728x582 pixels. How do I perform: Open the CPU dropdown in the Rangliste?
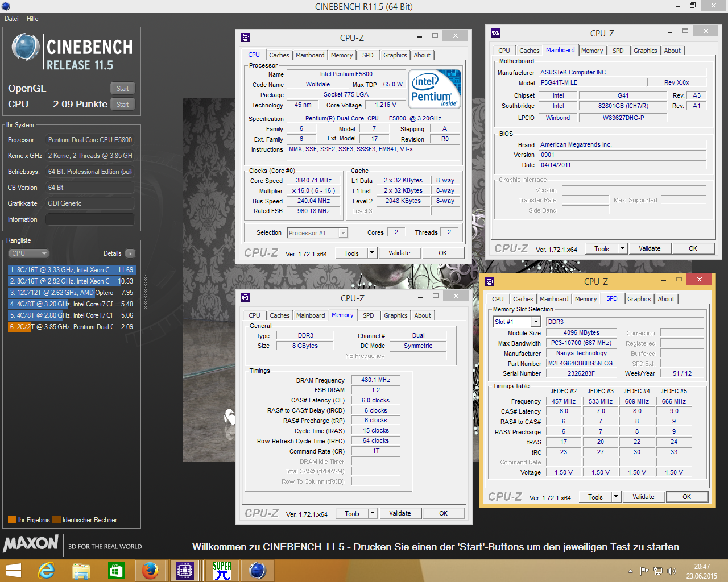(28, 253)
